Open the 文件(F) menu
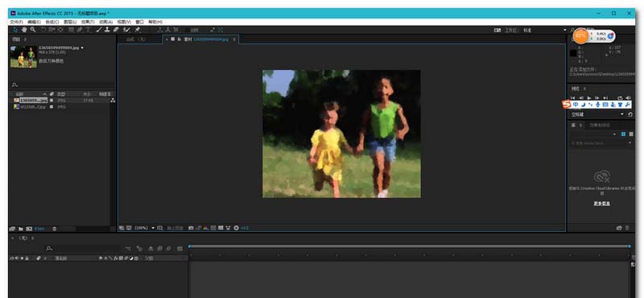Screen dimensions: 644x298 coord(16,22)
